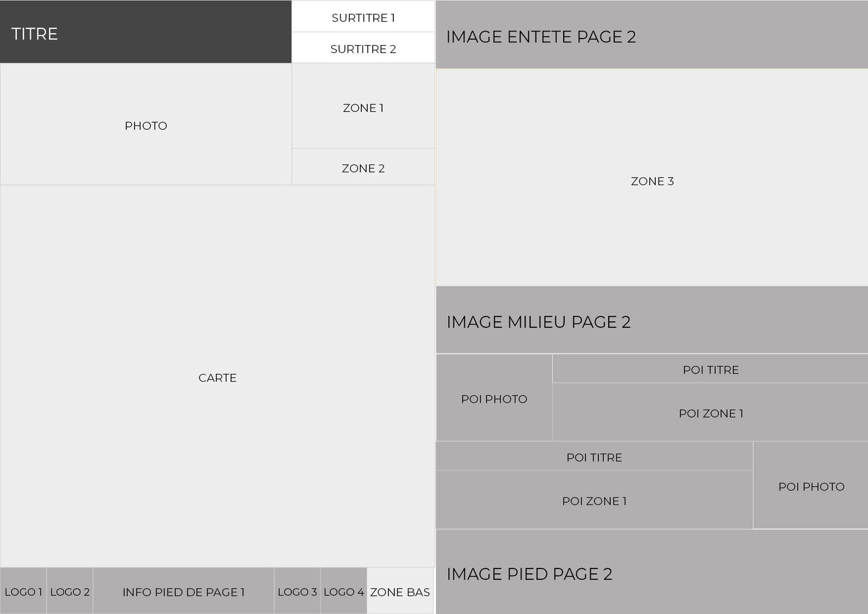The height and width of the screenshot is (614, 868).
Task: Select the SURTITRE 1 field
Action: (363, 16)
